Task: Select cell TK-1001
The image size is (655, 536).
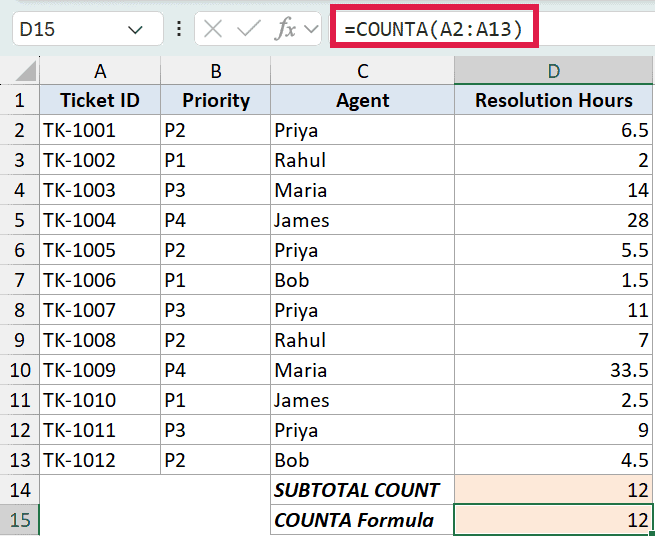Action: click(100, 130)
